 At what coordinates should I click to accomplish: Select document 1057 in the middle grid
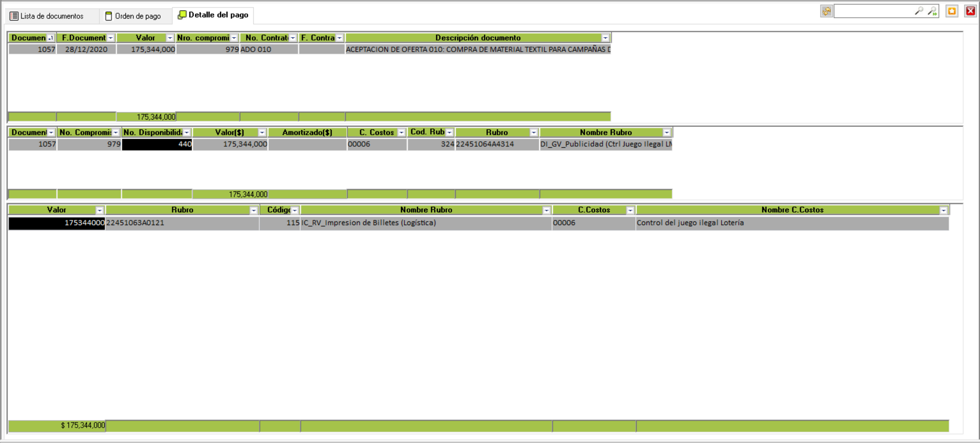(x=32, y=144)
